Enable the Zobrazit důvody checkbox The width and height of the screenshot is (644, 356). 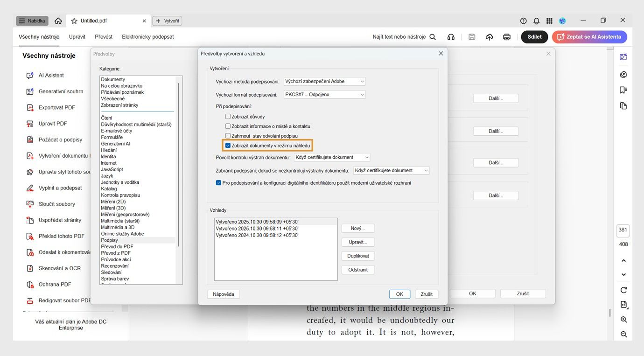(x=228, y=117)
